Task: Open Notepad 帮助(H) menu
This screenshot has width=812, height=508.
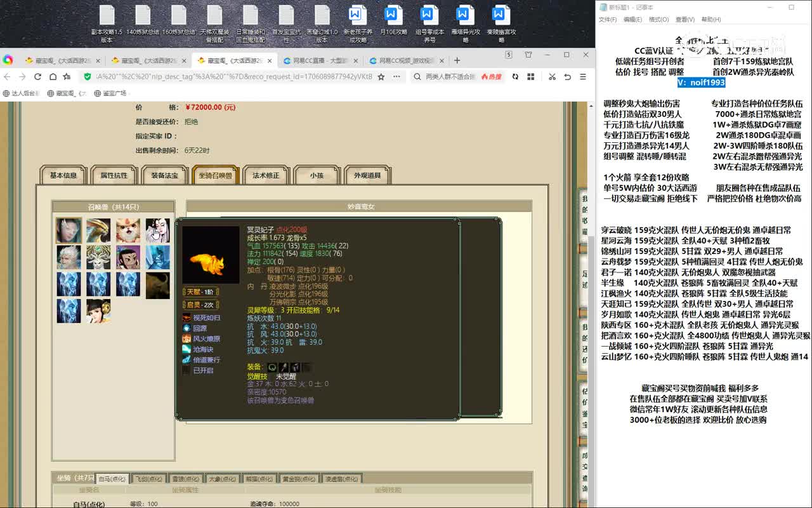Action: [710, 20]
